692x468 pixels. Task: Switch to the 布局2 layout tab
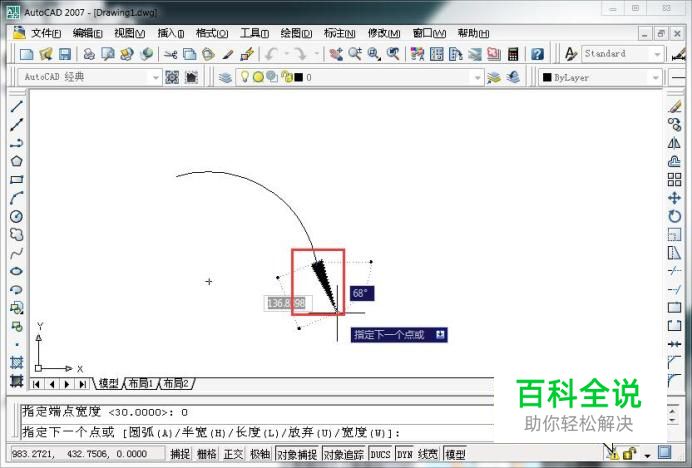[176, 383]
